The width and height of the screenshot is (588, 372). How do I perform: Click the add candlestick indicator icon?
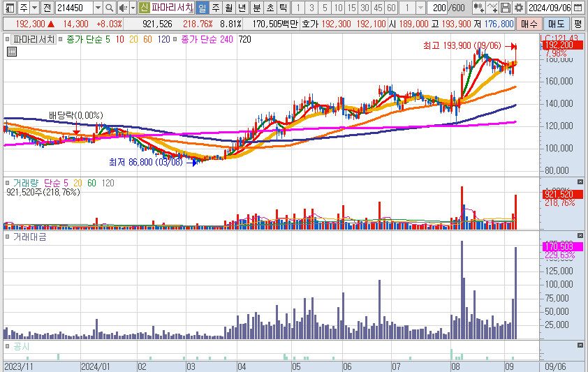point(479,8)
